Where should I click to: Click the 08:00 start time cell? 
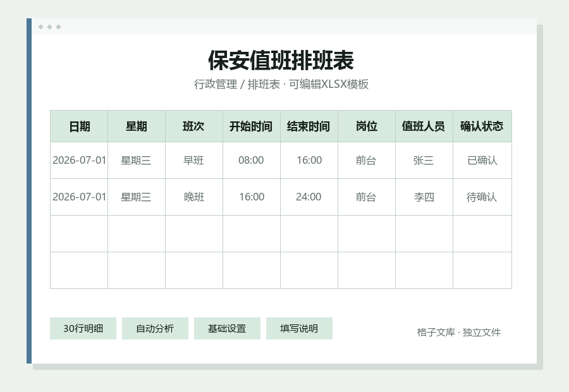point(252,160)
